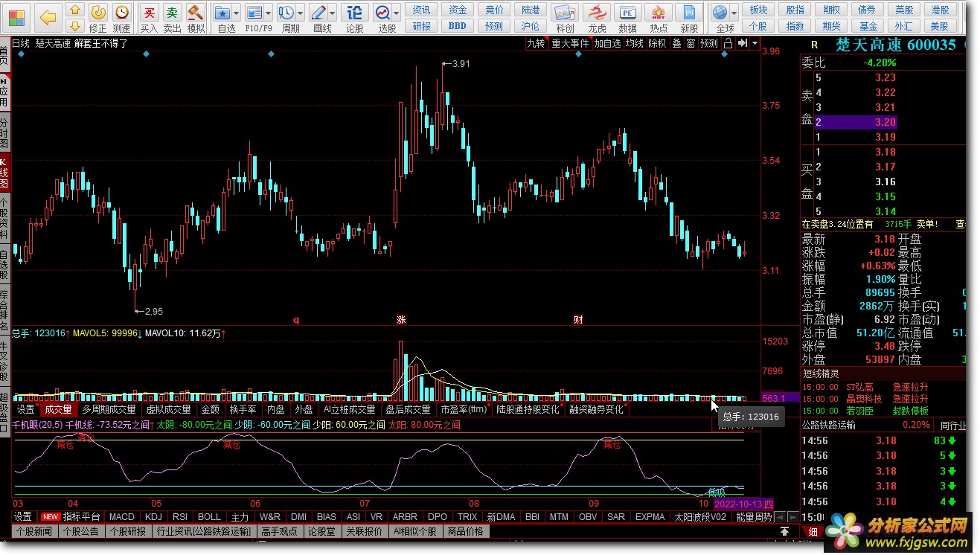The height and width of the screenshot is (555, 980).
Task: Toggle the 叠 overlay button
Action: (676, 43)
